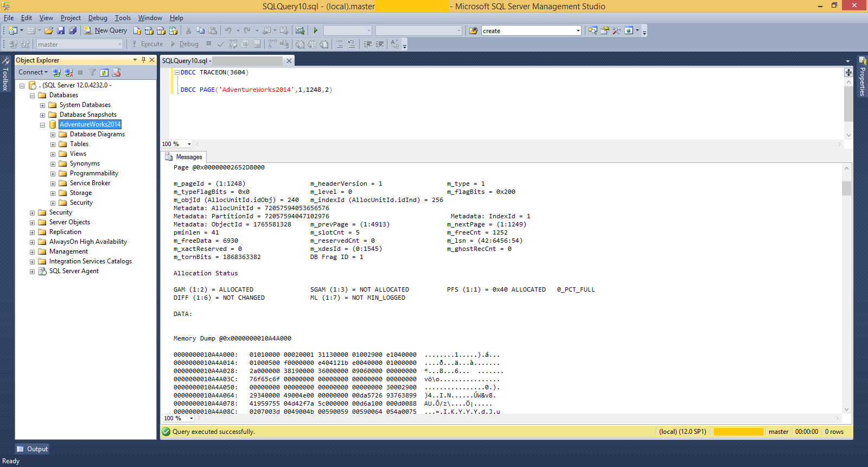
Task: Select the SQL Server Agent node
Action: 74,271
